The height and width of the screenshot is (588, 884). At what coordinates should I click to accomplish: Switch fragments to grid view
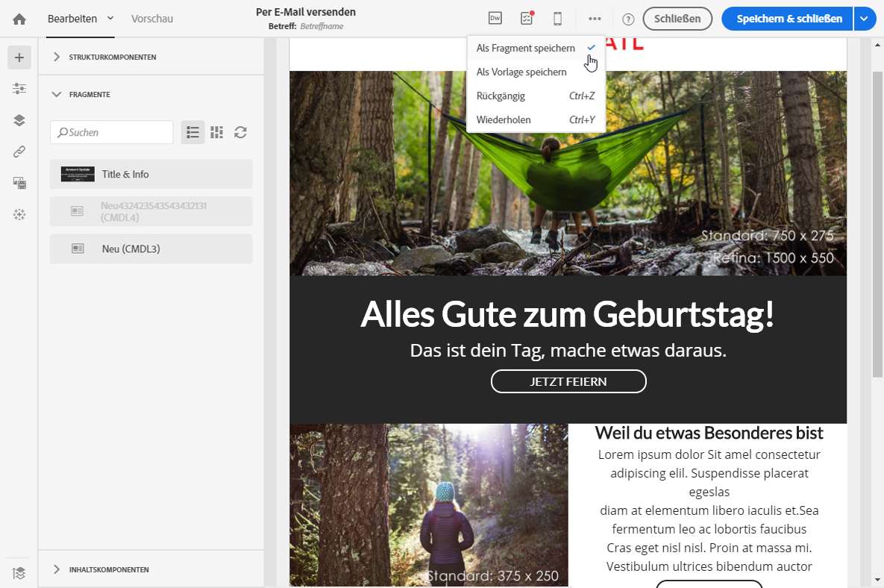click(x=217, y=133)
